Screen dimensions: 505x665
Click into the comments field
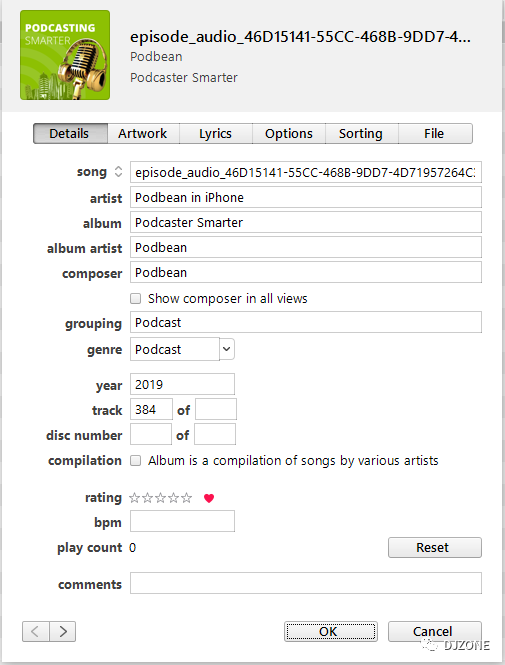coord(306,583)
